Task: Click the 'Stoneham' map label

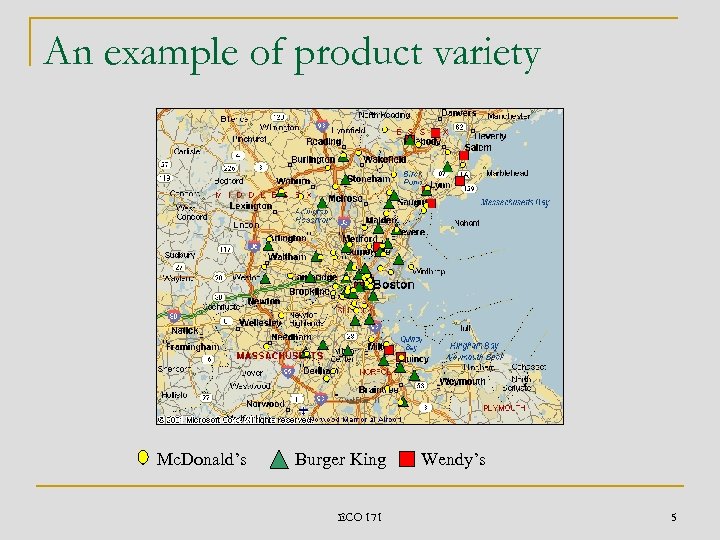Action: tap(369, 179)
